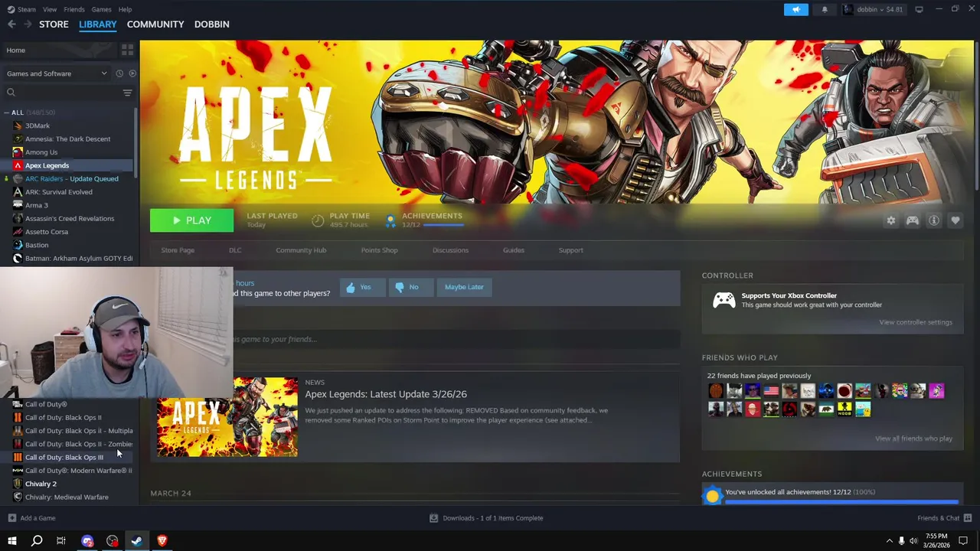
Task: Click the achievements progress bar
Action: [841, 502]
